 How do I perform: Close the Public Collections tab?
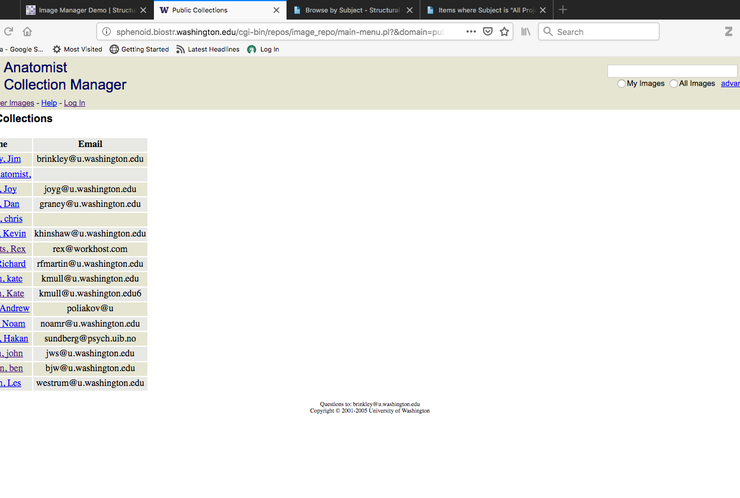276,10
